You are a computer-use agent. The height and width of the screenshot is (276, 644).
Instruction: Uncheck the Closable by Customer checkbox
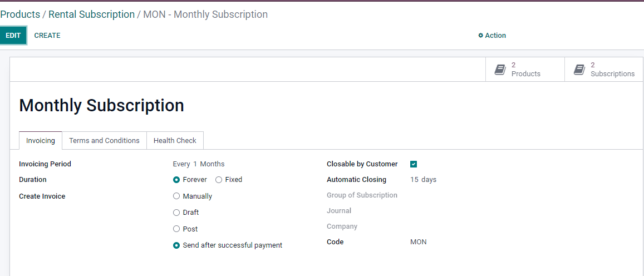(x=414, y=164)
